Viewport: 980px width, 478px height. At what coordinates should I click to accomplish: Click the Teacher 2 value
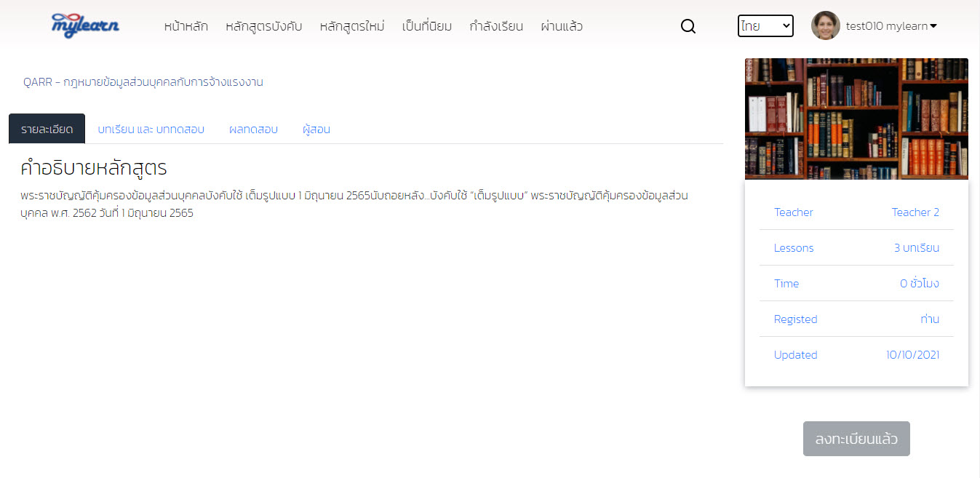[915, 212]
